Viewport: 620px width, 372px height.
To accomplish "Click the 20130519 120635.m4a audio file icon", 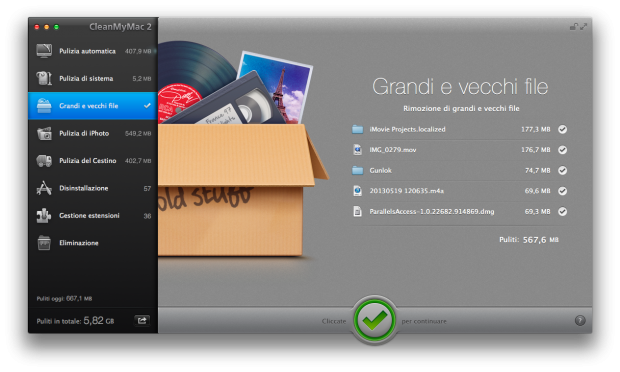I will pos(357,191).
